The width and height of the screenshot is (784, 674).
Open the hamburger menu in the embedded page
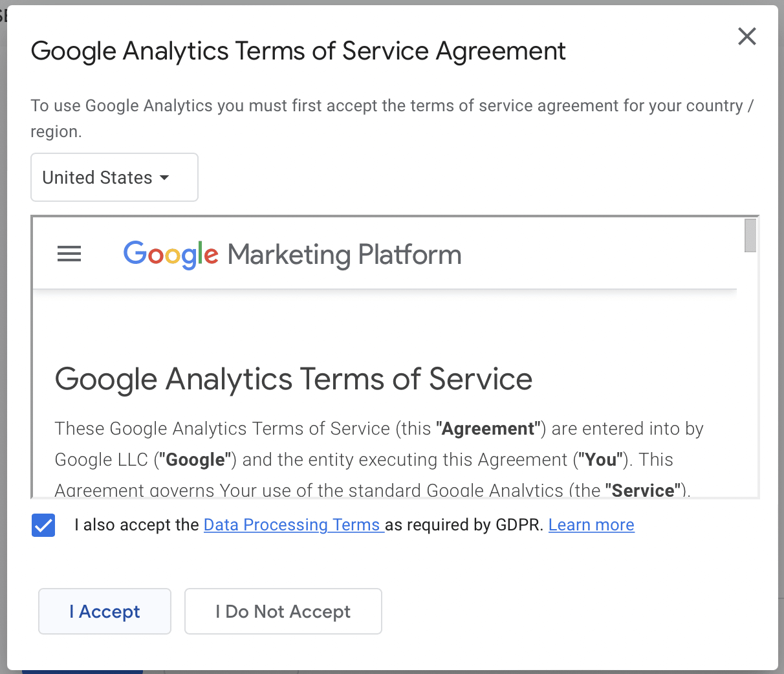click(x=69, y=254)
